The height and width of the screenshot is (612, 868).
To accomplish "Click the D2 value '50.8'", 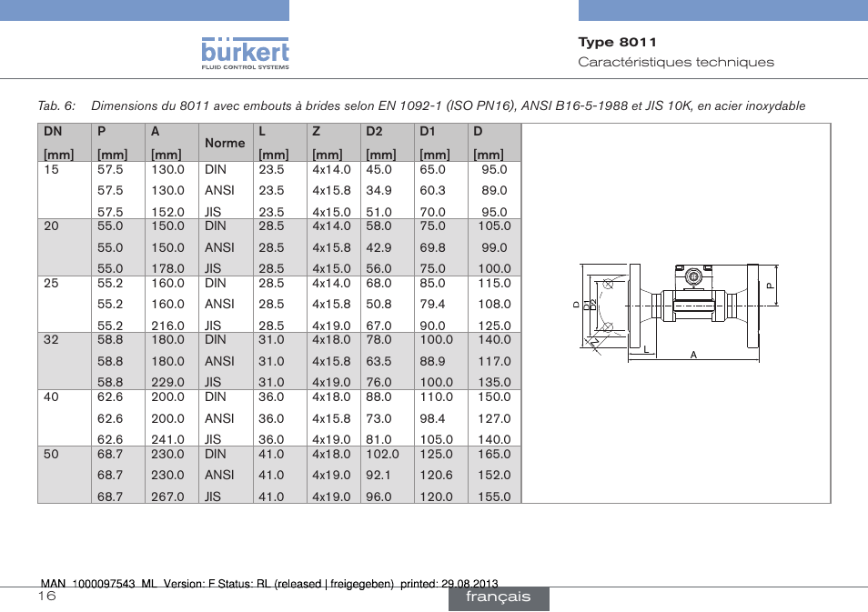I will pos(378,304).
